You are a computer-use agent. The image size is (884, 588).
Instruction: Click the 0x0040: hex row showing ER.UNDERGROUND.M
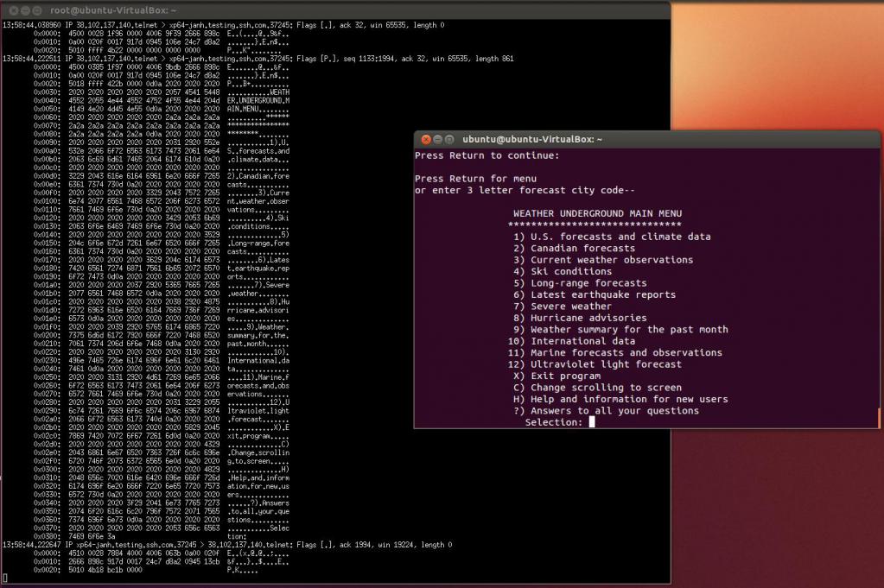pos(162,101)
